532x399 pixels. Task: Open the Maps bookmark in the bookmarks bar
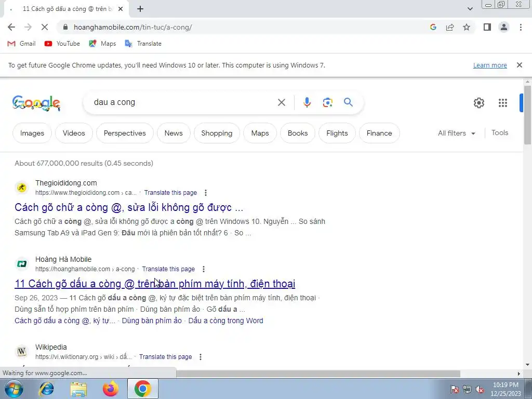point(102,44)
